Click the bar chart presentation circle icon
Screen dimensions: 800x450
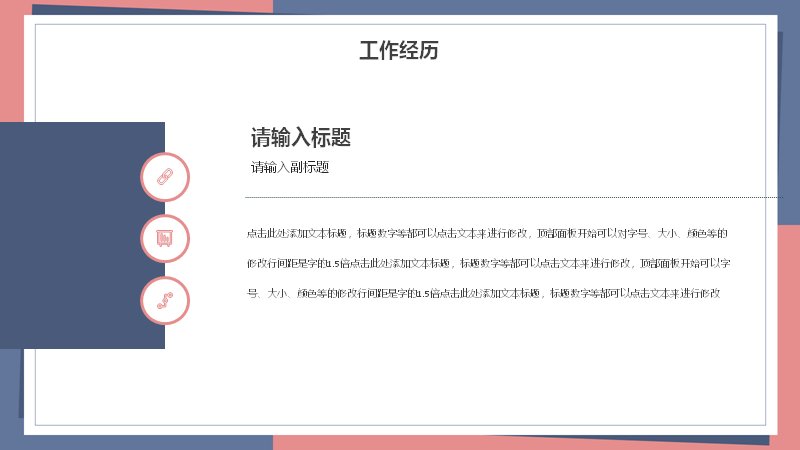click(x=165, y=238)
